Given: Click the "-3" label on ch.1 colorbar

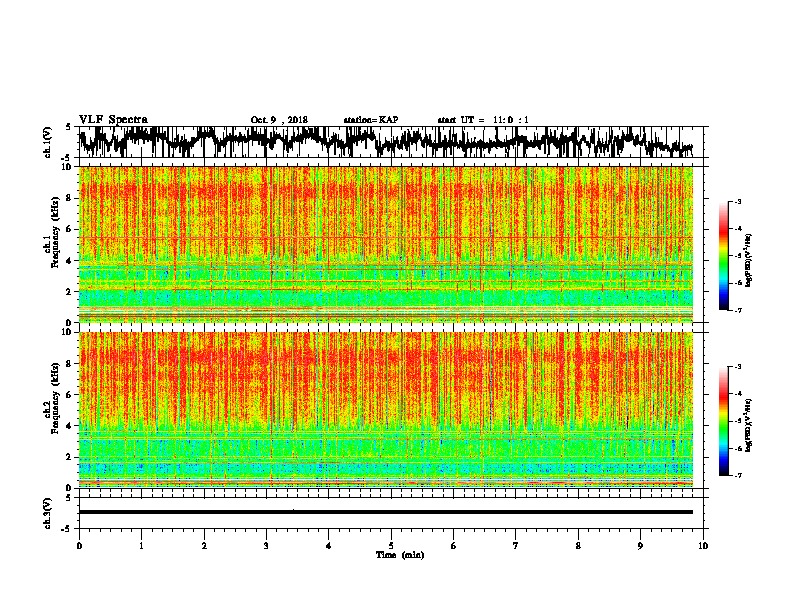Looking at the screenshot, I should [x=738, y=201].
